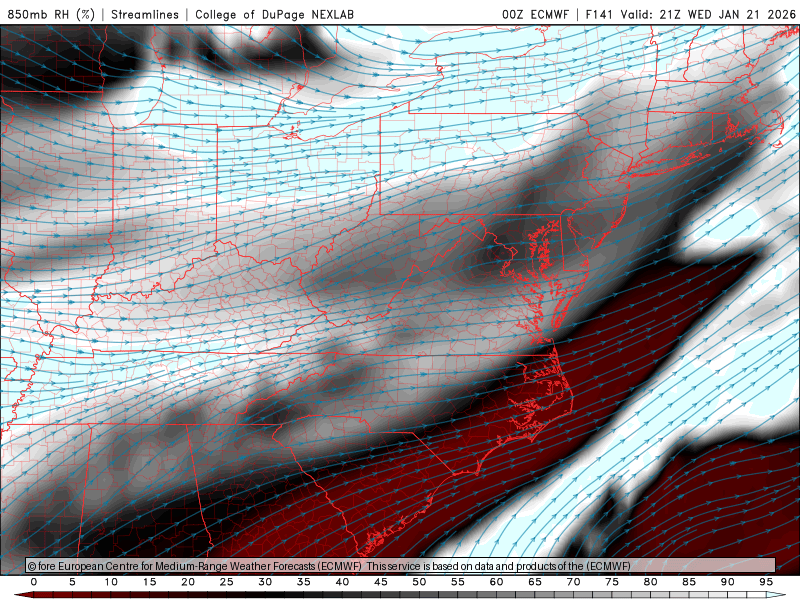Image resolution: width=800 pixels, height=600 pixels.
Task: Click the "95" scale label
Action: (766, 582)
